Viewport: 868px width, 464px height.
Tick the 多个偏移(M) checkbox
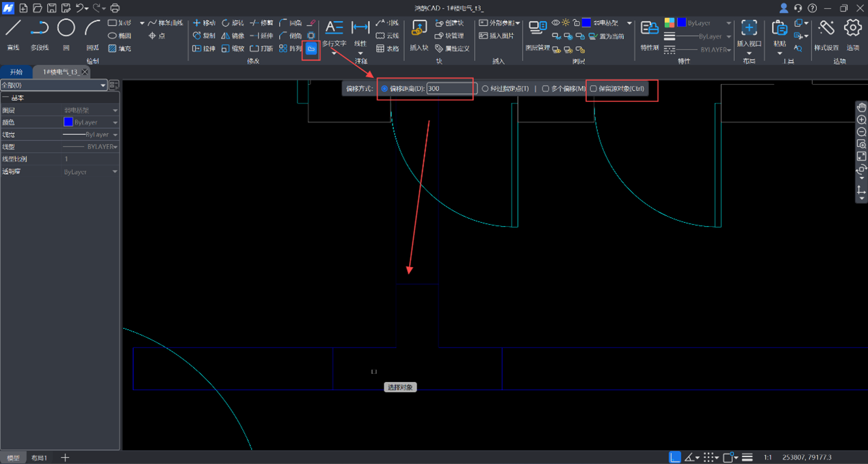coord(545,89)
